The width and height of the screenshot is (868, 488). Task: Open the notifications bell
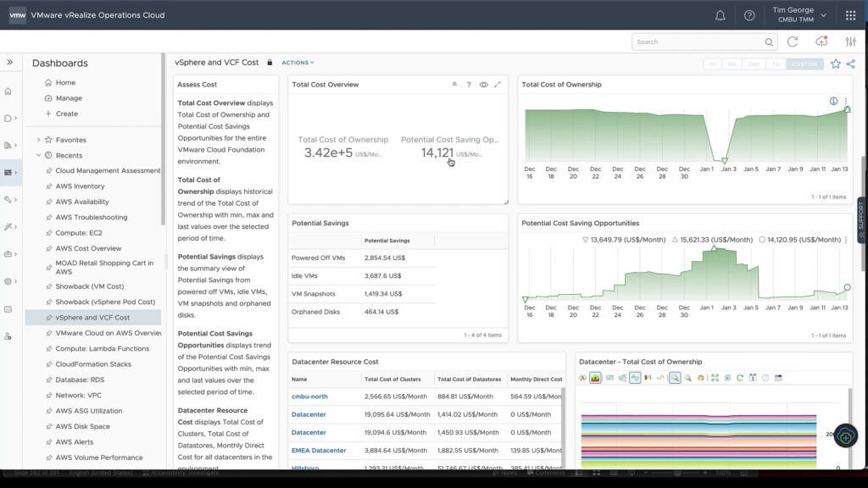[x=721, y=15]
